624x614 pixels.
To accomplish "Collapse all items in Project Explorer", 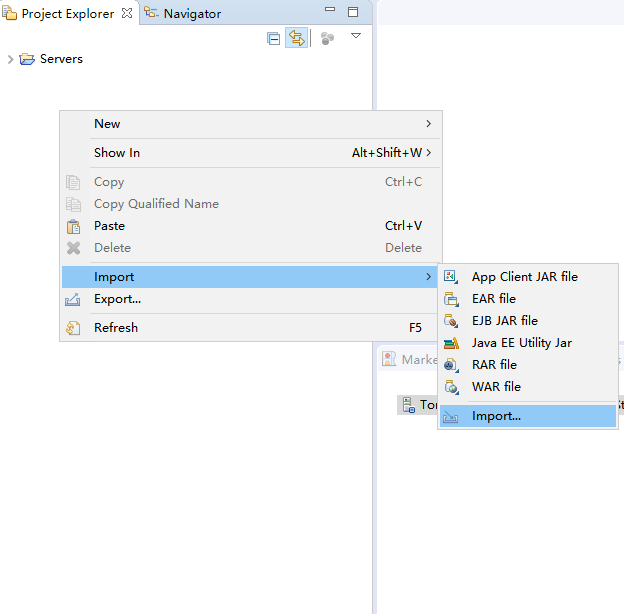I will coord(274,38).
